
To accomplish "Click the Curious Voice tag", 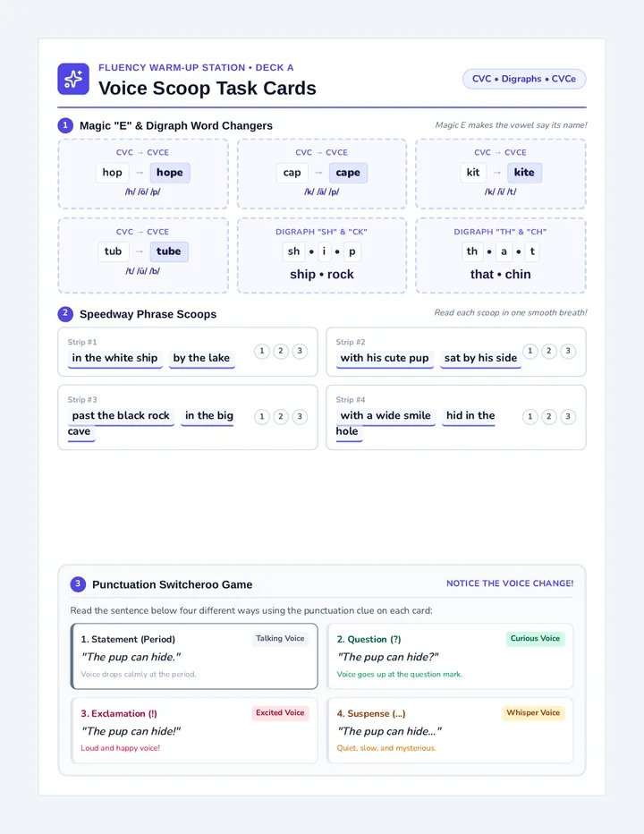I will 535,638.
